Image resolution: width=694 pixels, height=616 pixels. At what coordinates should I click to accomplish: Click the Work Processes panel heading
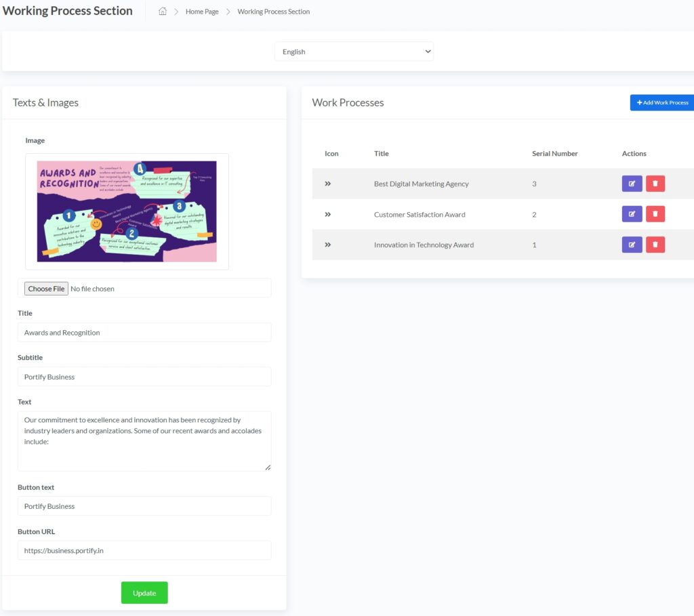pos(348,103)
